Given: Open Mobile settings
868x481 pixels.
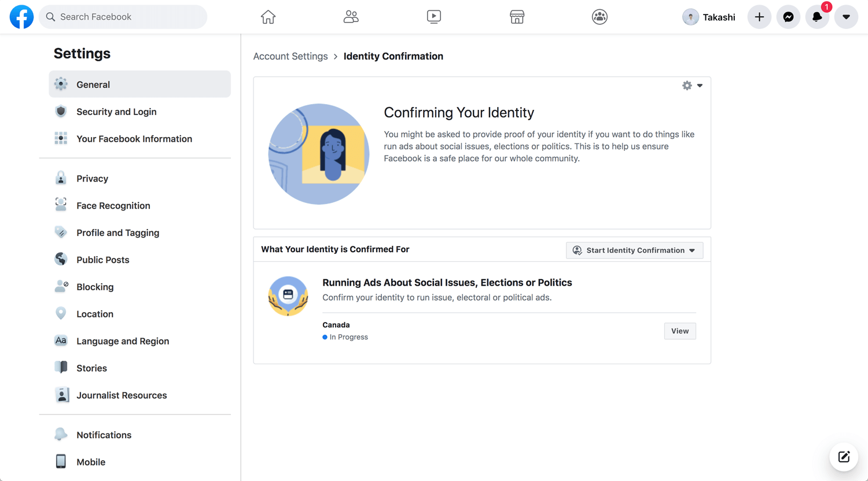Looking at the screenshot, I should tap(140, 462).
